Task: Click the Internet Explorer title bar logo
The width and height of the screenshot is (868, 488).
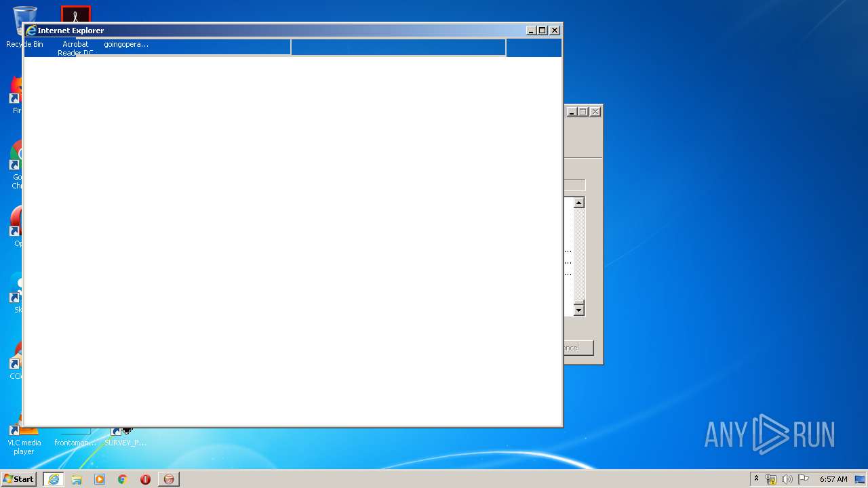Action: (x=31, y=30)
